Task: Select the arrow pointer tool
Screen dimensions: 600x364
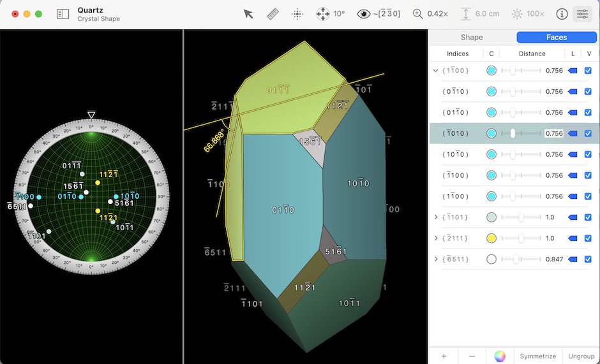Action: click(x=248, y=13)
